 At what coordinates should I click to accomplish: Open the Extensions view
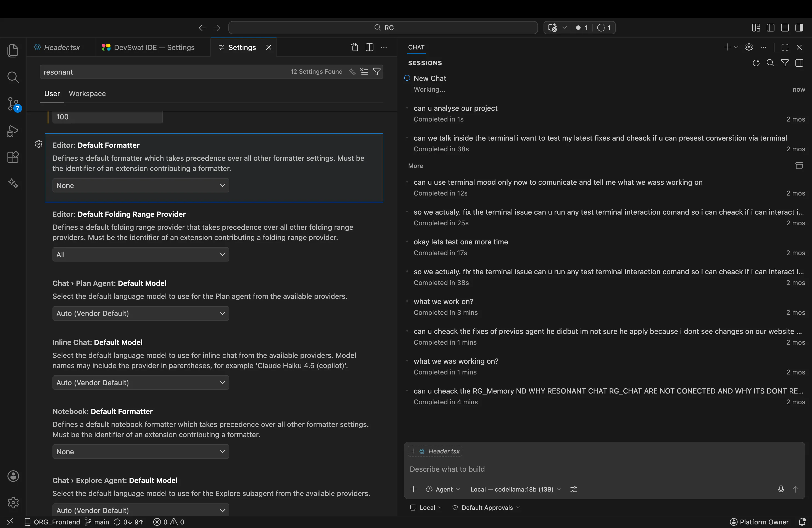click(13, 157)
